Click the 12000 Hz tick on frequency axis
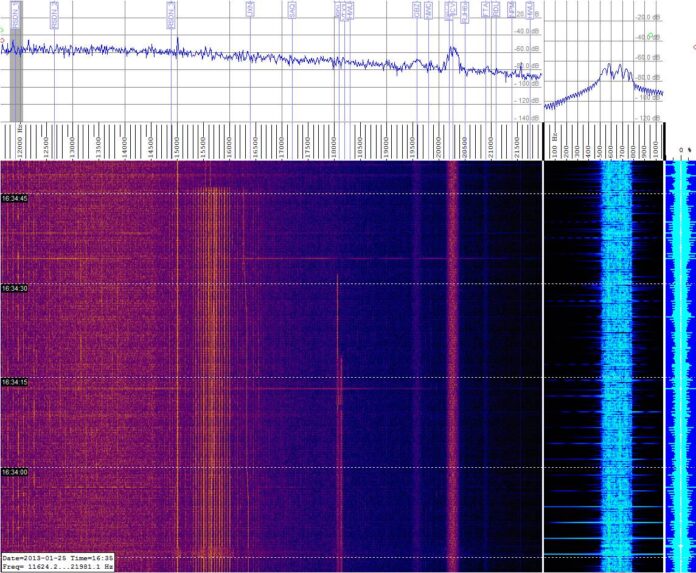 coord(19,142)
